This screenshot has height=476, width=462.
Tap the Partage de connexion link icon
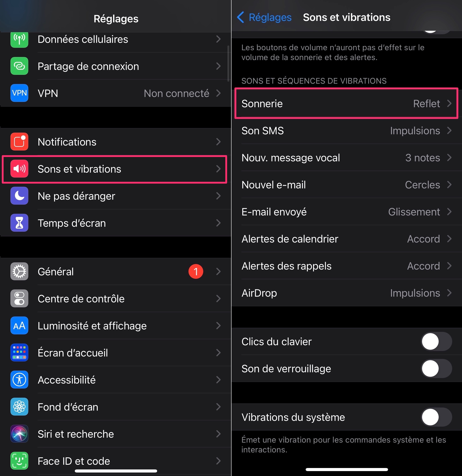click(x=19, y=66)
